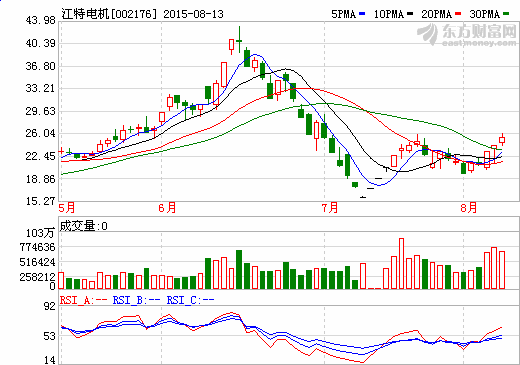Image resolution: width=520 pixels, height=365 pixels.
Task: Click the black 10PMA legend swatch
Action: click(410, 14)
